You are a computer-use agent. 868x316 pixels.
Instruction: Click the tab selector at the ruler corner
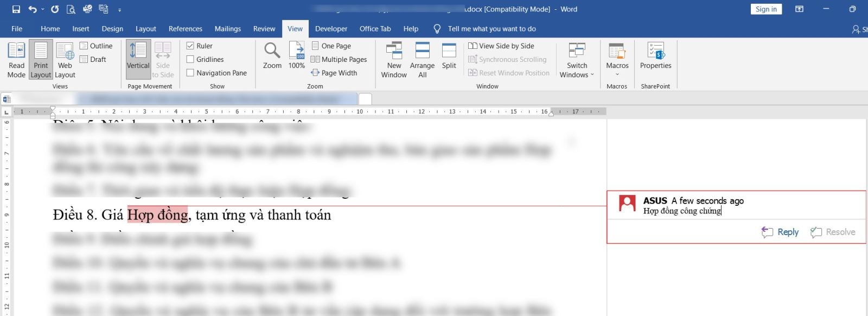click(x=7, y=112)
